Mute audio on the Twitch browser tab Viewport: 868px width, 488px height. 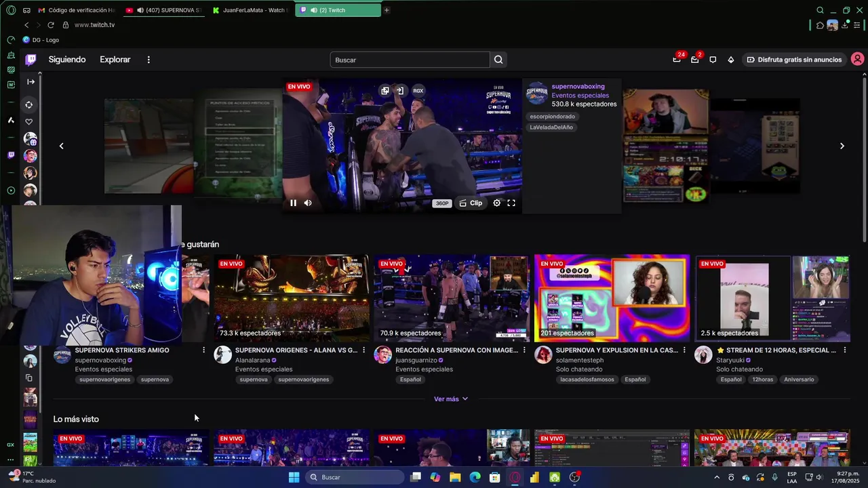click(x=313, y=10)
